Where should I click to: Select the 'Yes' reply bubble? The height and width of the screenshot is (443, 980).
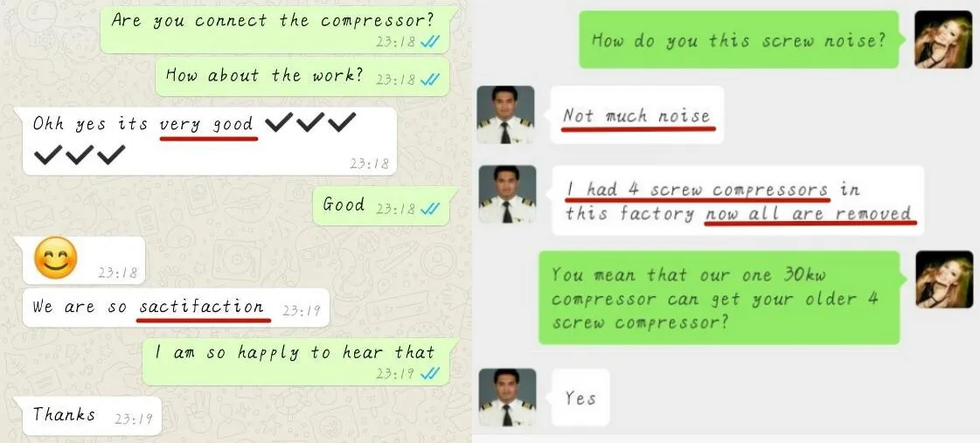579,398
